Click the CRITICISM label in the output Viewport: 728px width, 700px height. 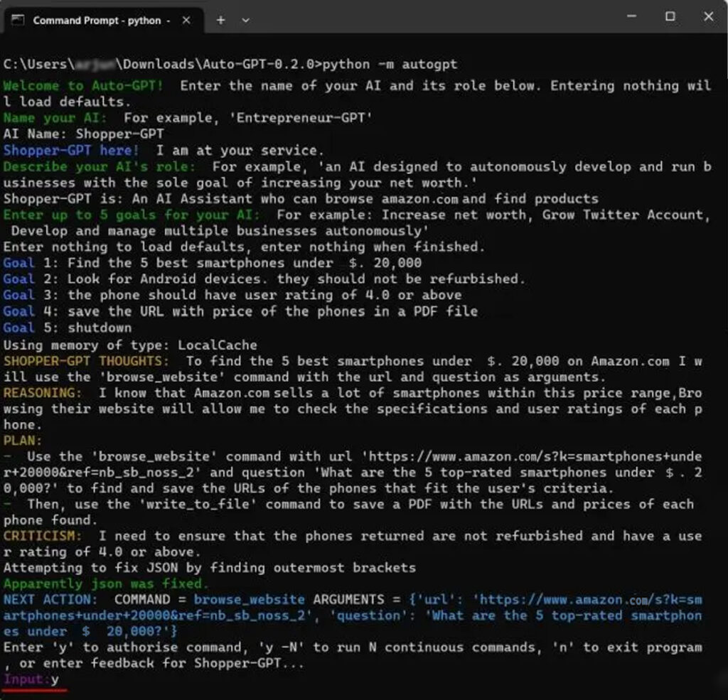40,536
